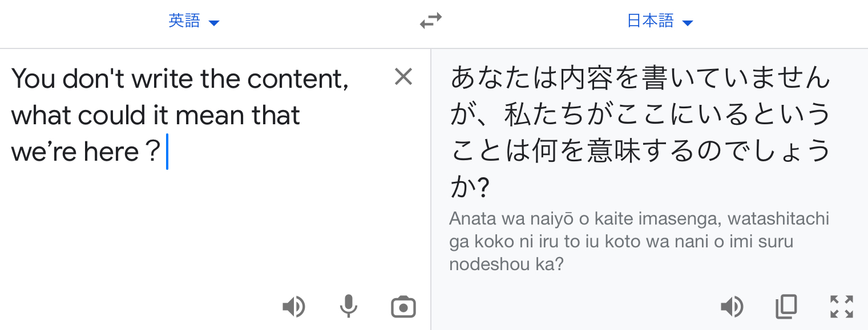This screenshot has height=330, width=868.
Task: Start voice input with the microphone
Action: tap(348, 307)
